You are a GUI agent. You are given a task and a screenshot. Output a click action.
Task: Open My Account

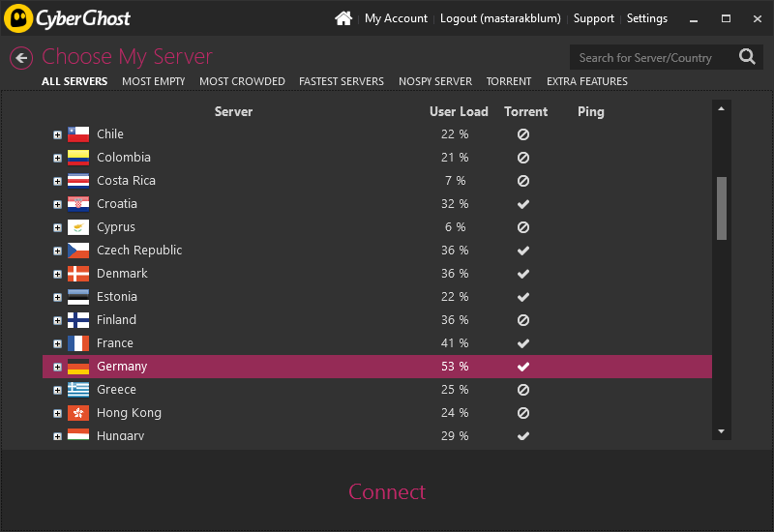396,18
